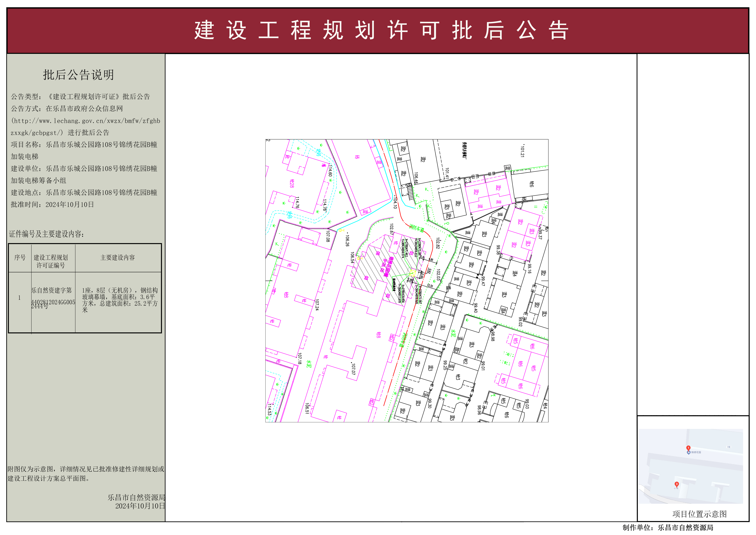
Task: Click the 证件编号及主要建设内容 heading
Action: [46, 234]
